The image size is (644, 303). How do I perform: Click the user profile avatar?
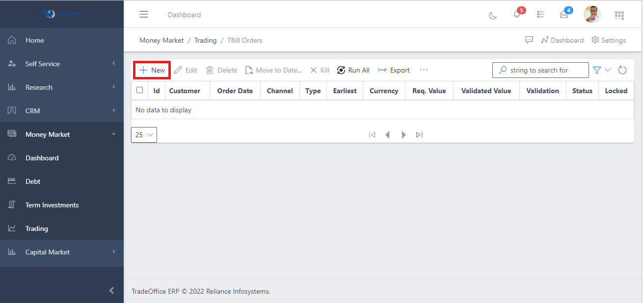click(x=592, y=14)
